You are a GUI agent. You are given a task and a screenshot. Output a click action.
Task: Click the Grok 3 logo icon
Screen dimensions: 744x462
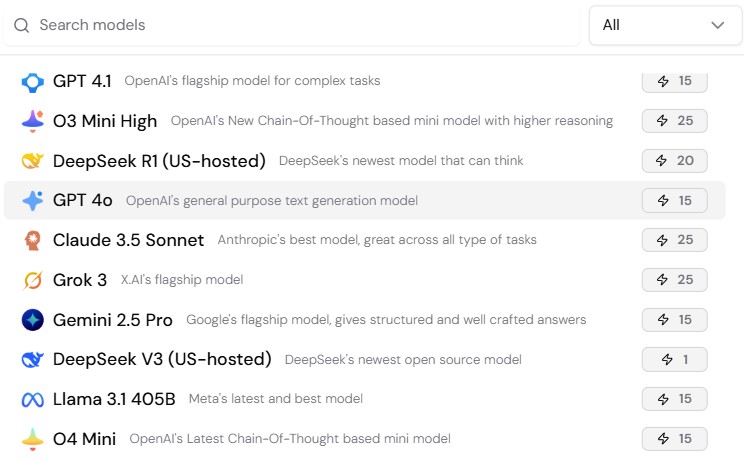(32, 280)
